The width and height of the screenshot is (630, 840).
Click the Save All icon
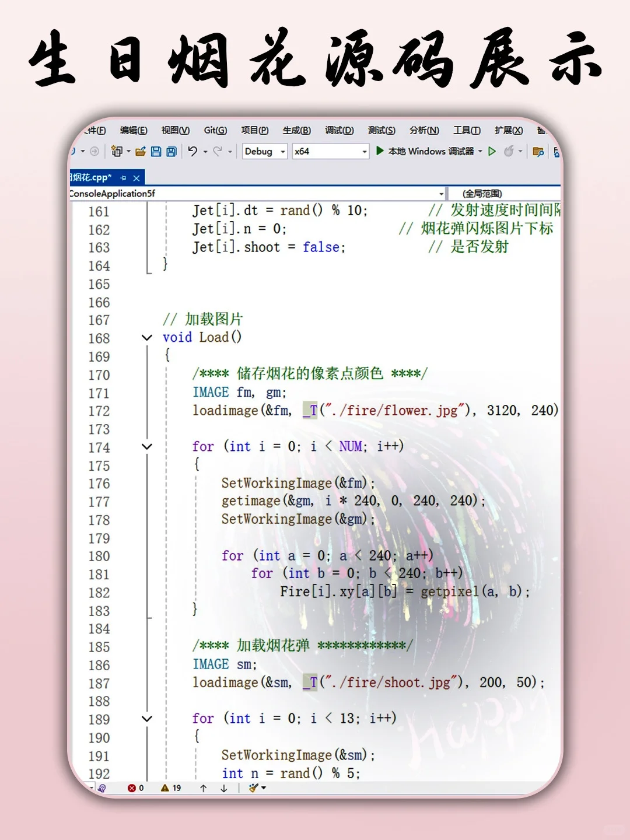(171, 152)
